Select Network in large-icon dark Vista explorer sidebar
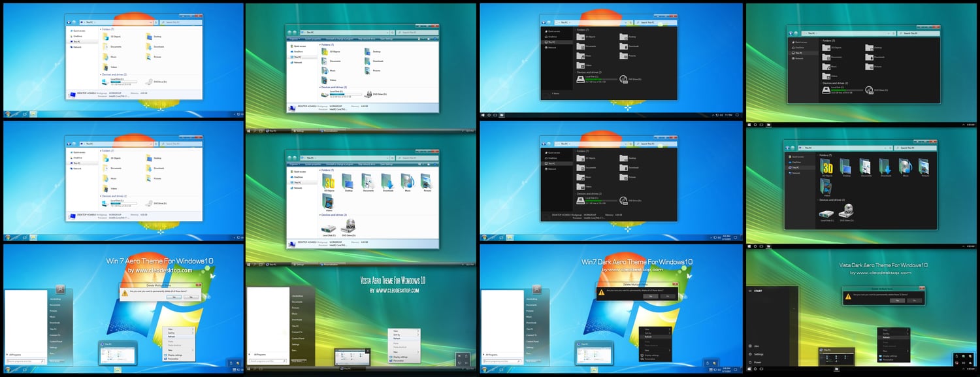The height and width of the screenshot is (377, 980). click(x=794, y=172)
